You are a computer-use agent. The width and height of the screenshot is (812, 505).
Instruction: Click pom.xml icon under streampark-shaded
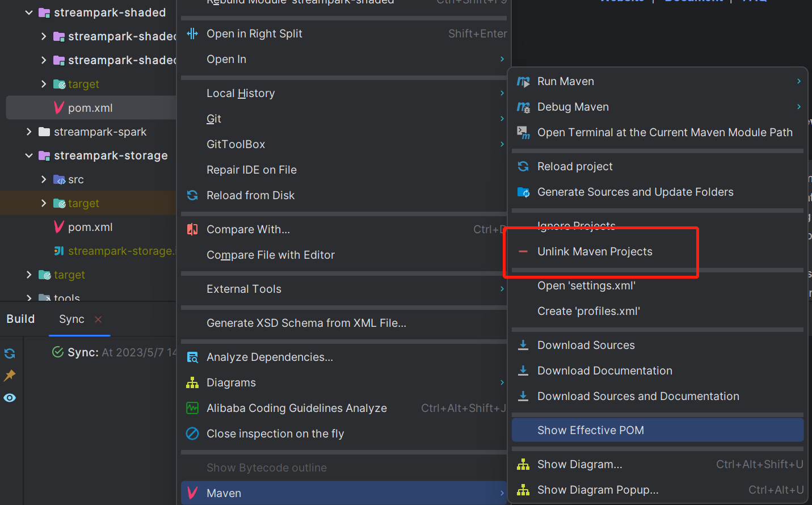click(x=59, y=107)
